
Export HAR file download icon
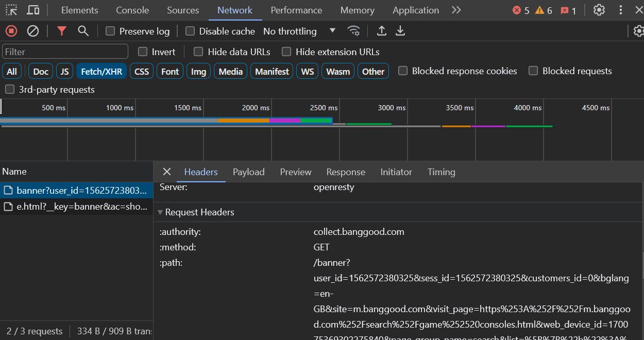pyautogui.click(x=400, y=31)
